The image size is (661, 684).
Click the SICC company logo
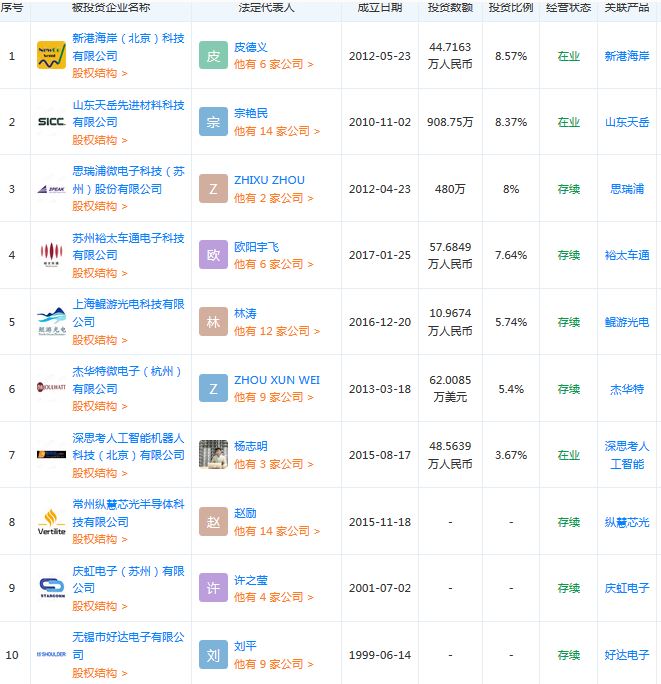pos(51,122)
